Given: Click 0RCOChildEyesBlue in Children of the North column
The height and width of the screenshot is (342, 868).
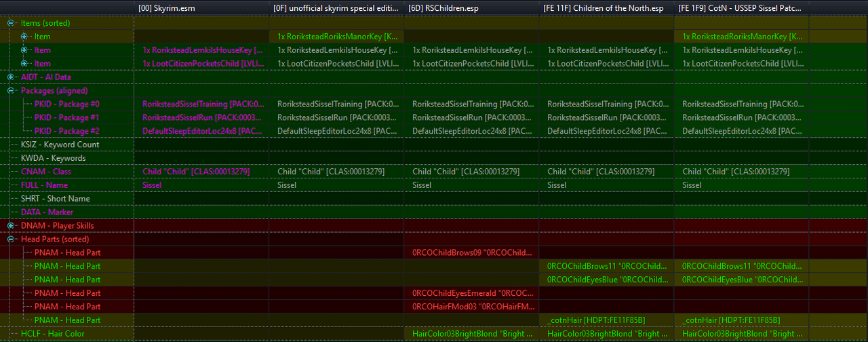Looking at the screenshot, I should point(608,280).
